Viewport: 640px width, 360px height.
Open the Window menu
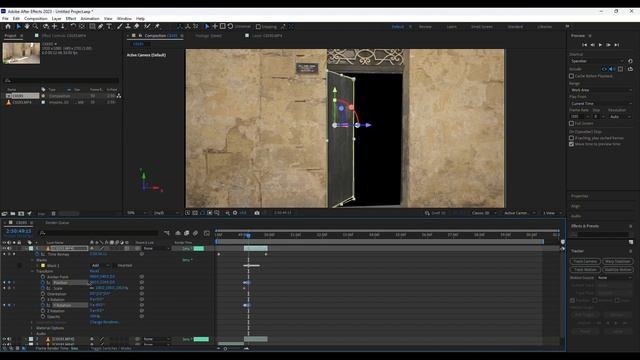pos(124,18)
